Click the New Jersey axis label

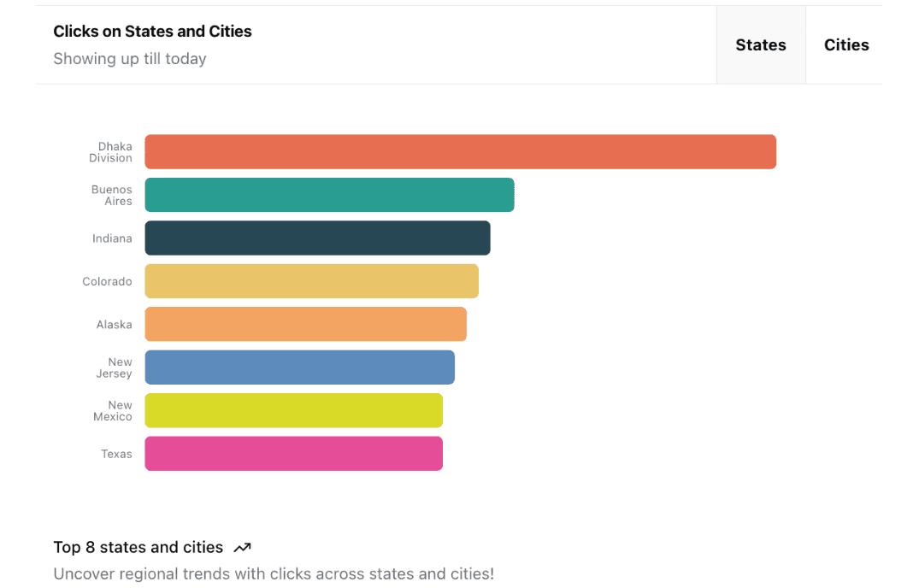115,367
